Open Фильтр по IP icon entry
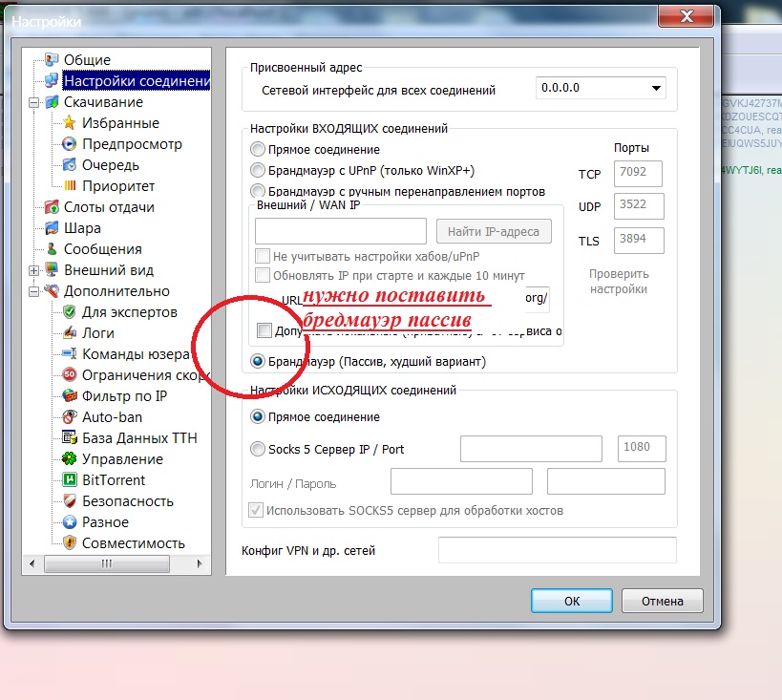 click(70, 396)
